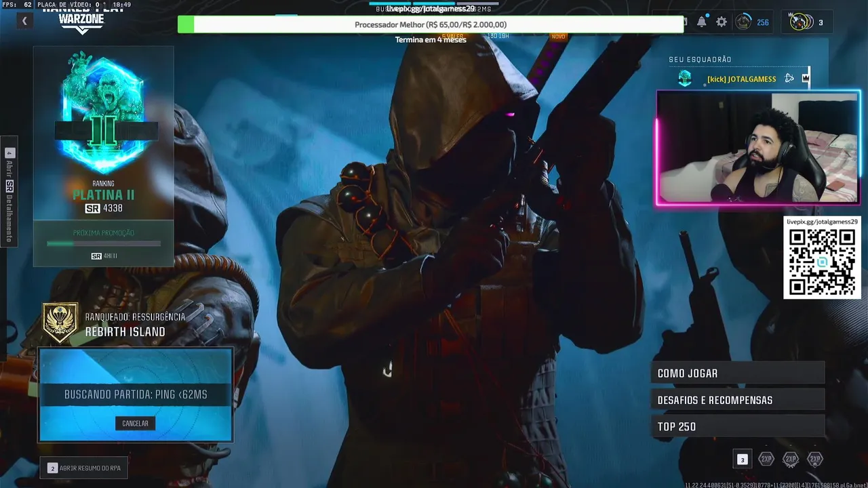Screen dimensions: 868x488
Task: Click the squad leader crown icon
Action: (806, 79)
